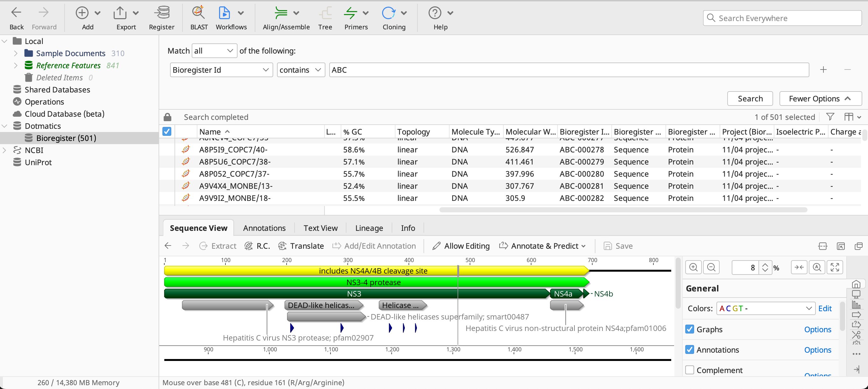Click the Search button
The image size is (868, 389).
coord(750,99)
